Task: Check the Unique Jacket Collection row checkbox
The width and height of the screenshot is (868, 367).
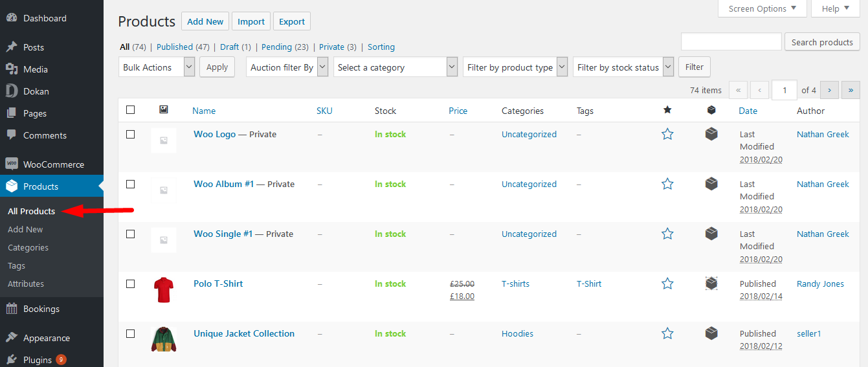Action: 130,333
